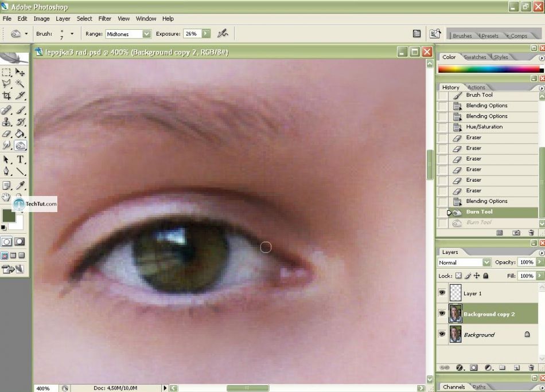Set history brush source beside Hue/Saturation
The height and width of the screenshot is (392, 545).
coord(442,127)
